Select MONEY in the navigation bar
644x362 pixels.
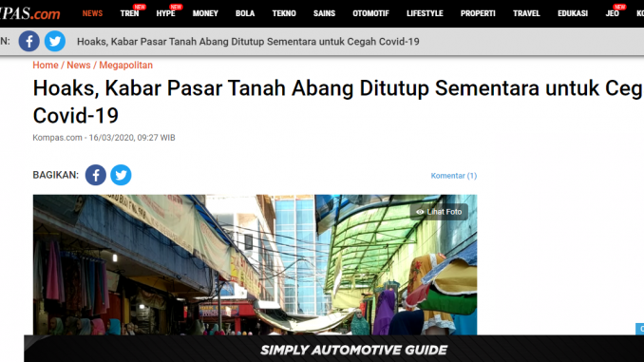[205, 13]
